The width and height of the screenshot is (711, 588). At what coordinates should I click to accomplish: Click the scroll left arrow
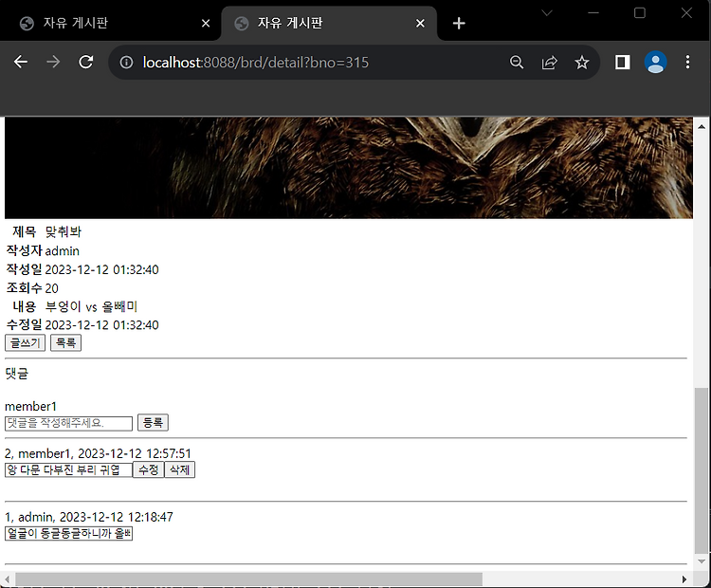click(7, 579)
